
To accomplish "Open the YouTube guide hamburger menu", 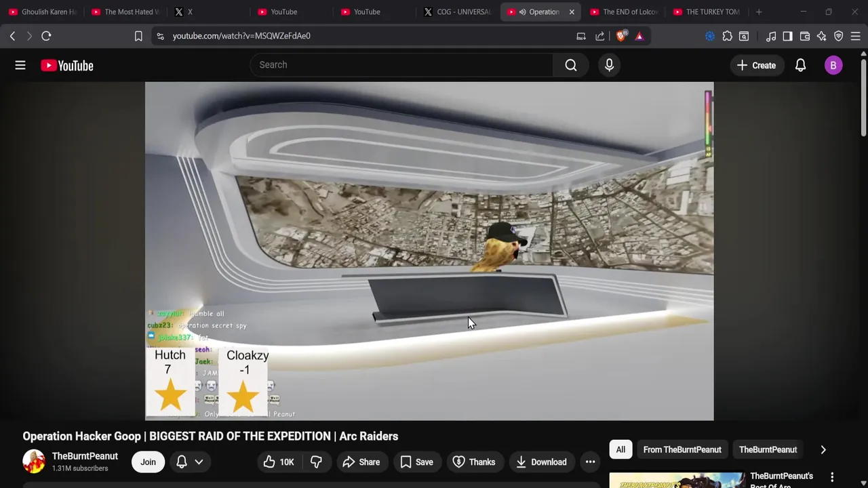I will 20,65.
